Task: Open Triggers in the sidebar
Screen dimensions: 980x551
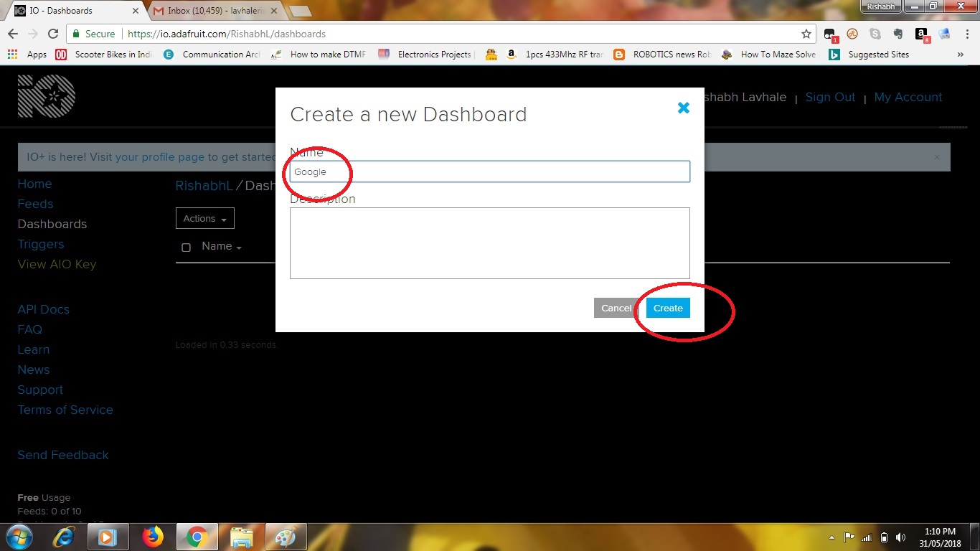Action: tap(41, 244)
